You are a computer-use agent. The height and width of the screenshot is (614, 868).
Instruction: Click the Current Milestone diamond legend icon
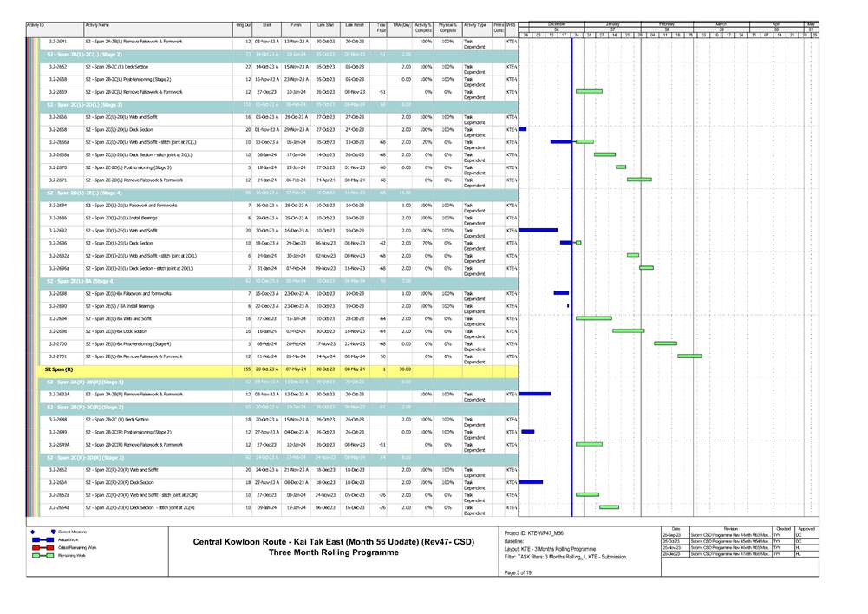pyautogui.click(x=32, y=531)
